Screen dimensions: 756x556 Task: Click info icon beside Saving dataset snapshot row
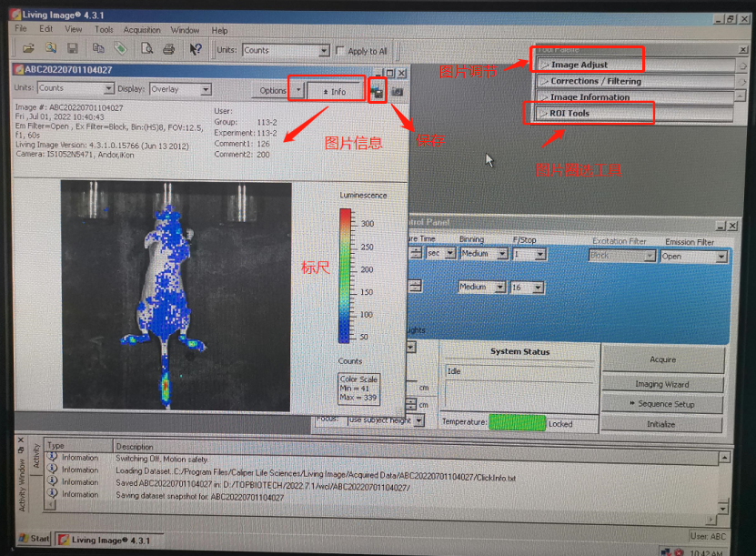tap(53, 493)
